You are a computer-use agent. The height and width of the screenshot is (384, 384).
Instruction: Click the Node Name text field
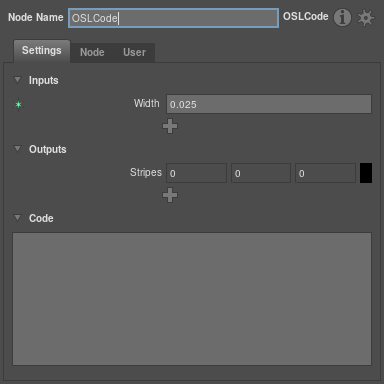(x=173, y=18)
